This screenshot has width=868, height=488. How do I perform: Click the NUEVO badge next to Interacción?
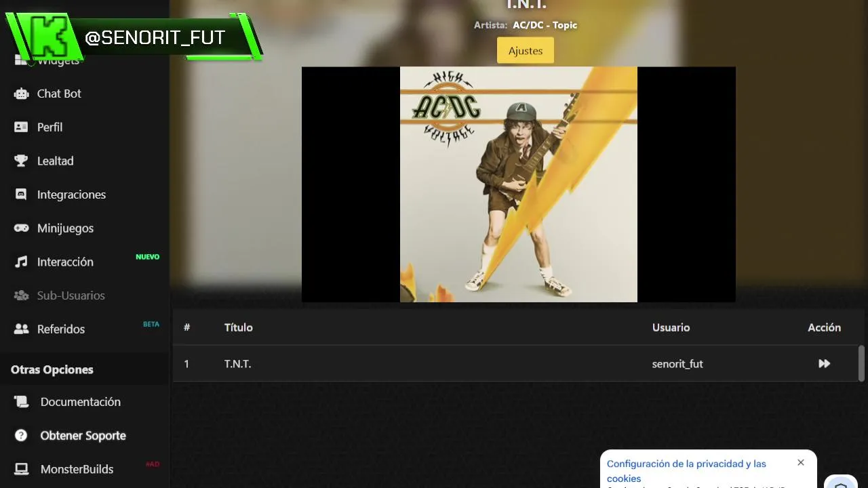click(148, 257)
